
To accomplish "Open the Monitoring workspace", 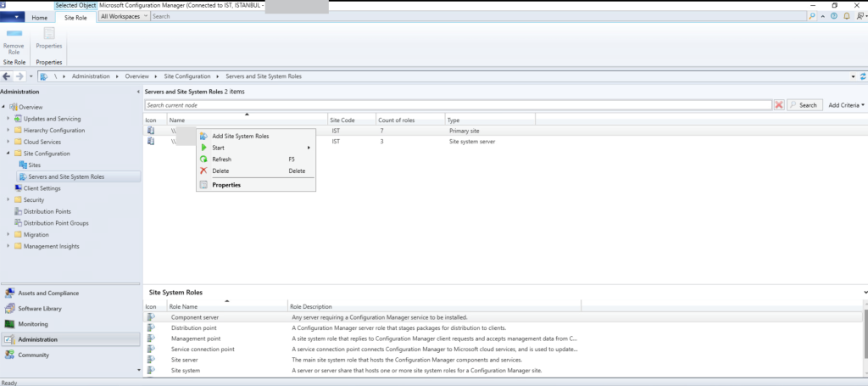I will (32, 324).
